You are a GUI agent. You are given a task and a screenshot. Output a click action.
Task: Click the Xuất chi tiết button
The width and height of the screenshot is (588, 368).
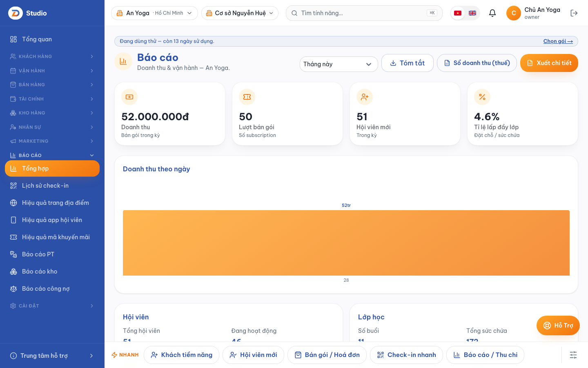tap(549, 63)
